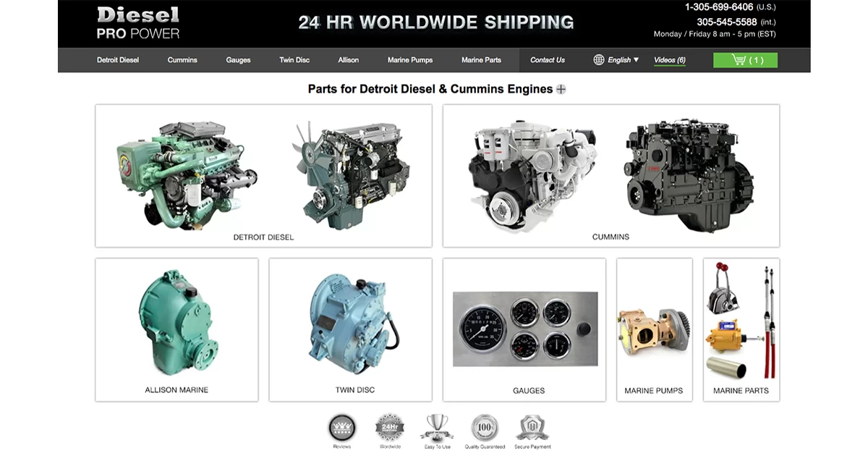Open the English language dropdown
The height and width of the screenshot is (456, 868).
tap(624, 60)
